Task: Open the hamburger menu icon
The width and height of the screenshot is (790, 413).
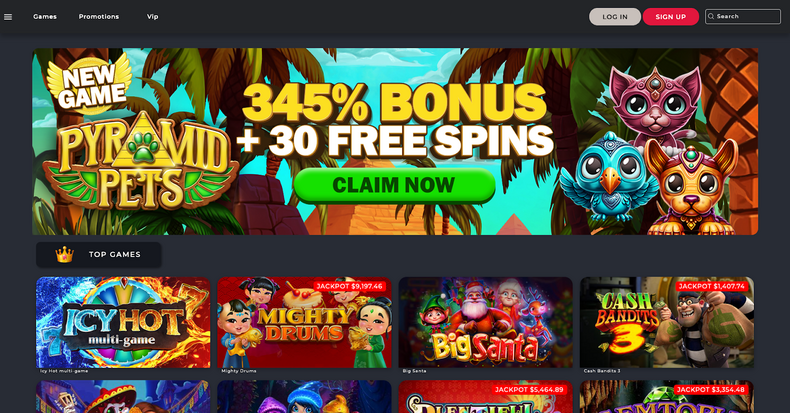Action: pos(8,17)
